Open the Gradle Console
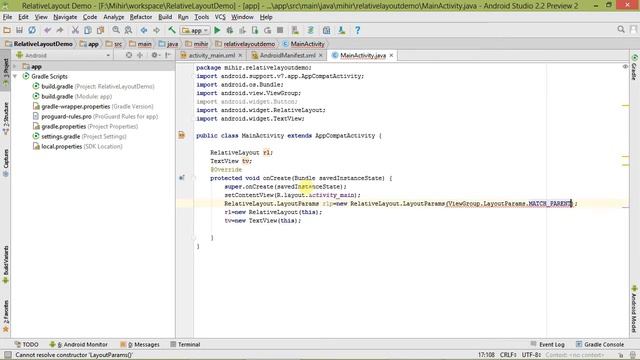Image resolution: width=640 pixels, height=360 pixels. (600, 344)
